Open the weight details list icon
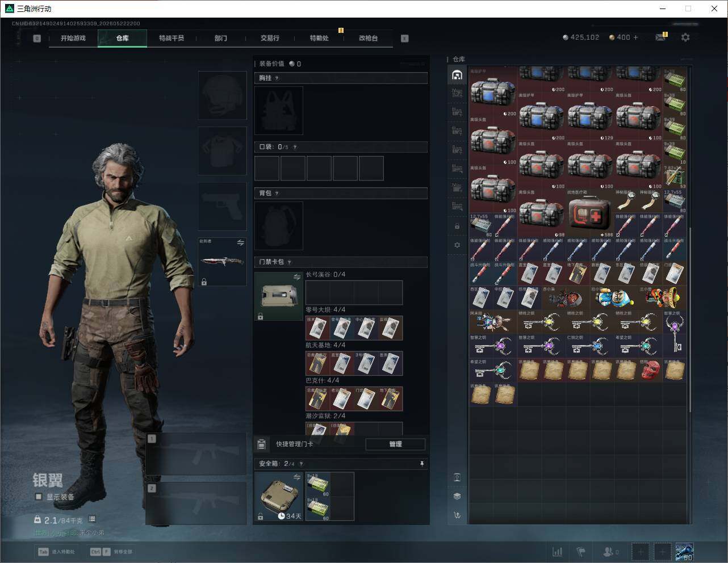This screenshot has width=728, height=563. [92, 519]
